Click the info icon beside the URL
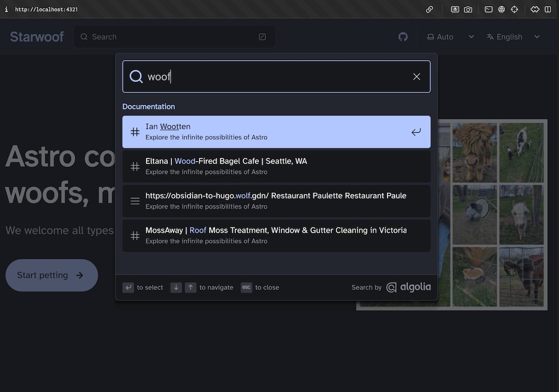This screenshot has width=559, height=392. (x=6, y=9)
